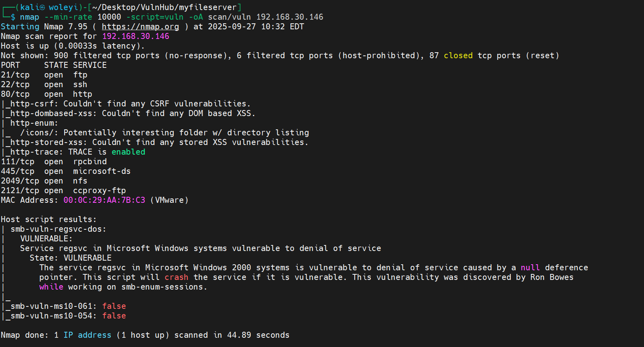Screen dimensions: 644x347
Task: Select the MAC address 00:0C:29:AA:7B:C3
Action: (x=104, y=200)
